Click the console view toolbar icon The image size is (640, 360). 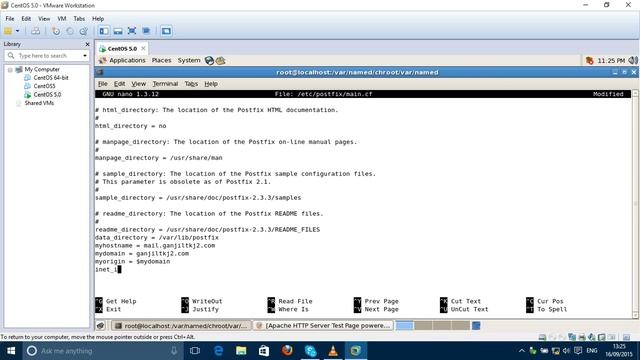(x=166, y=31)
